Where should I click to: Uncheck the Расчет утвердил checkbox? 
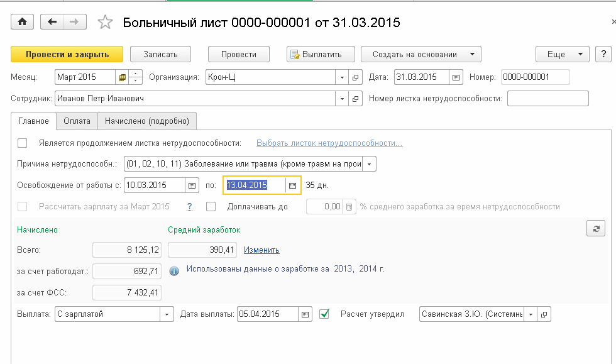[x=324, y=314]
